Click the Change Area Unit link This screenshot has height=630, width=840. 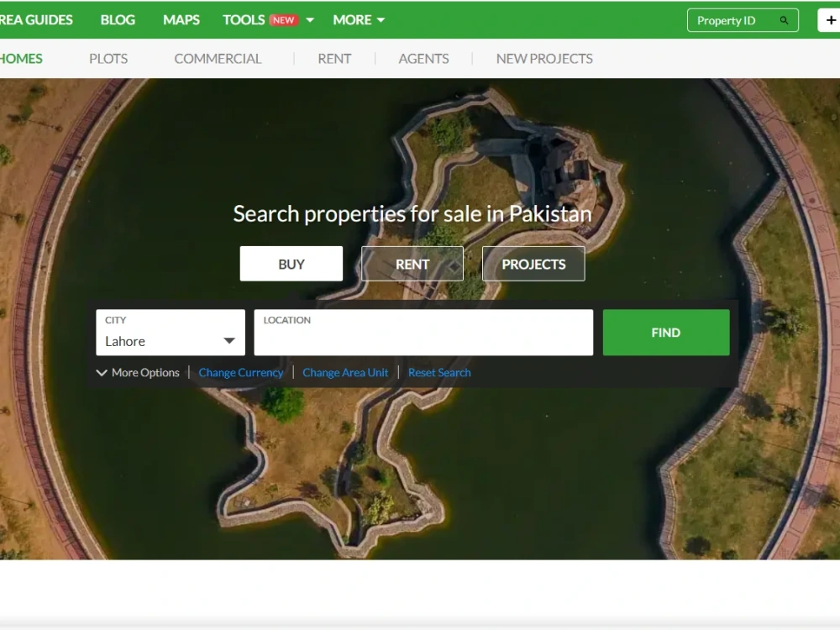tap(345, 372)
